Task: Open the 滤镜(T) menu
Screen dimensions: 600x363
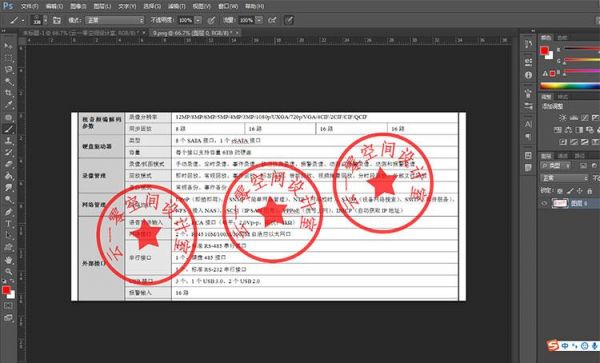Action: [x=176, y=6]
